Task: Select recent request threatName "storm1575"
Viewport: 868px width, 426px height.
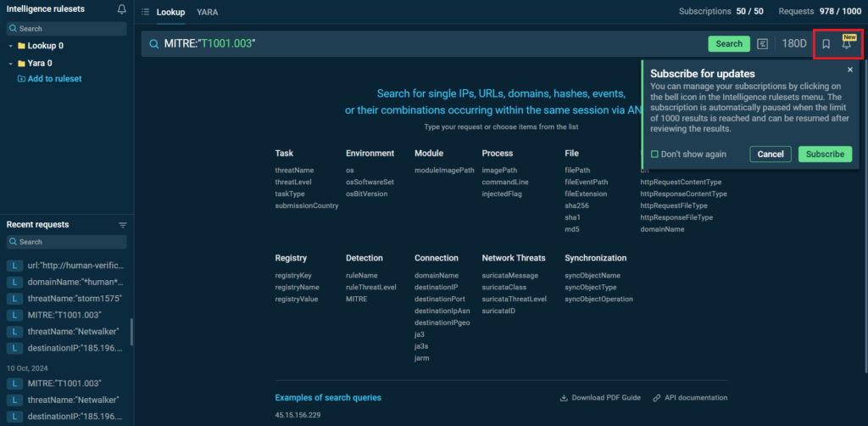Action: (75, 299)
